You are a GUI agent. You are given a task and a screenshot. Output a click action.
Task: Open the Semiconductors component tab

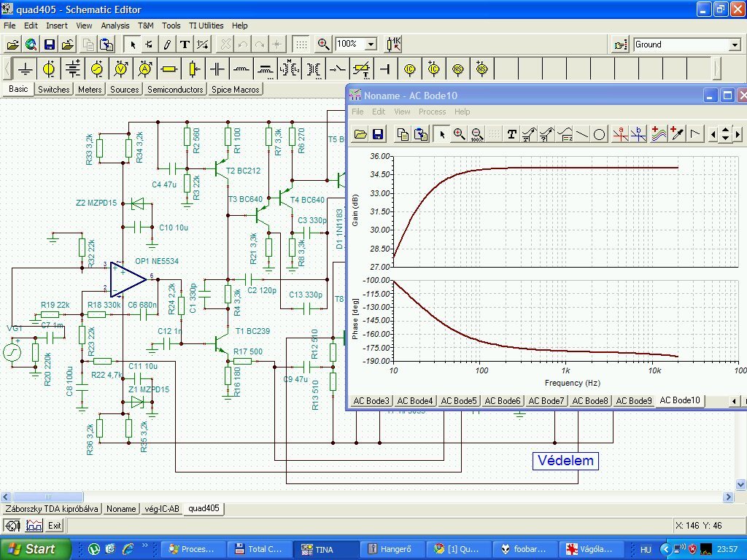[x=175, y=90]
